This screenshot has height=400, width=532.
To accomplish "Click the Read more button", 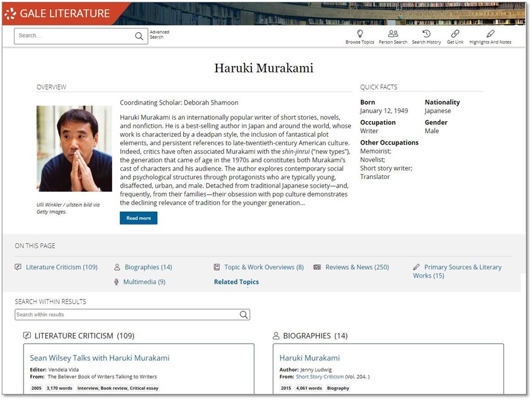I will click(x=138, y=218).
